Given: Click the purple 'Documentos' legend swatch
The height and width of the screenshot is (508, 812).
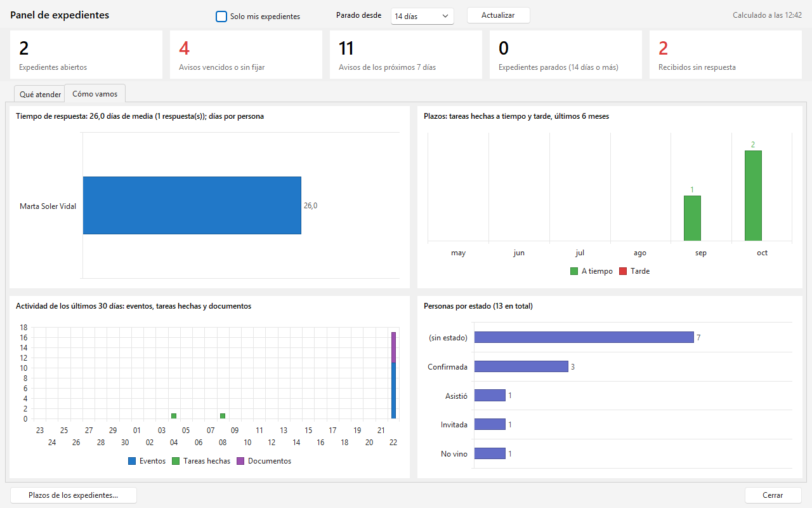Looking at the screenshot, I should 240,461.
